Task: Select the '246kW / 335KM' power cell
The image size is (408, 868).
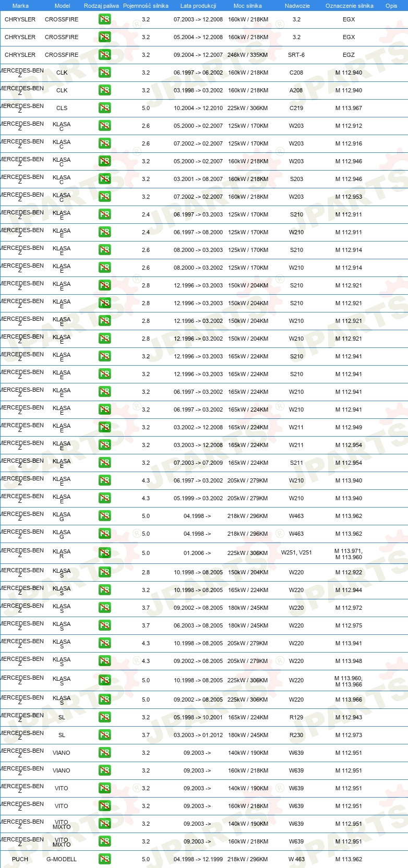Action: click(248, 55)
